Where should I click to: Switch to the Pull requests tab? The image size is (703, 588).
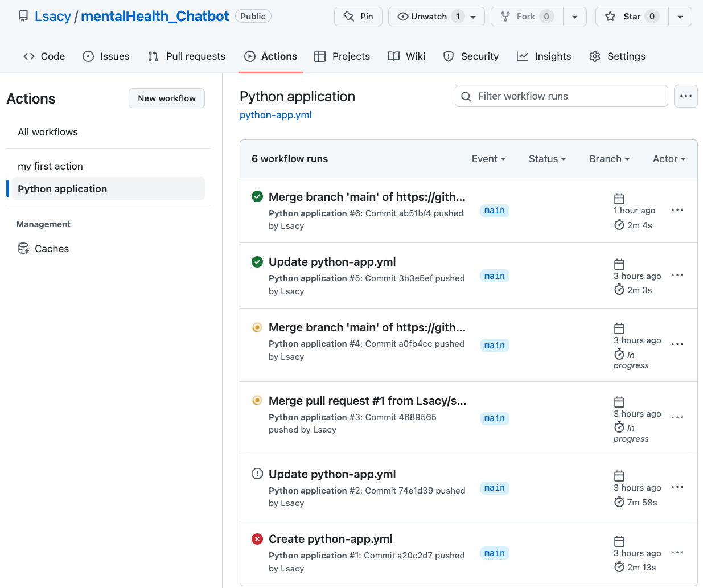pyautogui.click(x=186, y=56)
